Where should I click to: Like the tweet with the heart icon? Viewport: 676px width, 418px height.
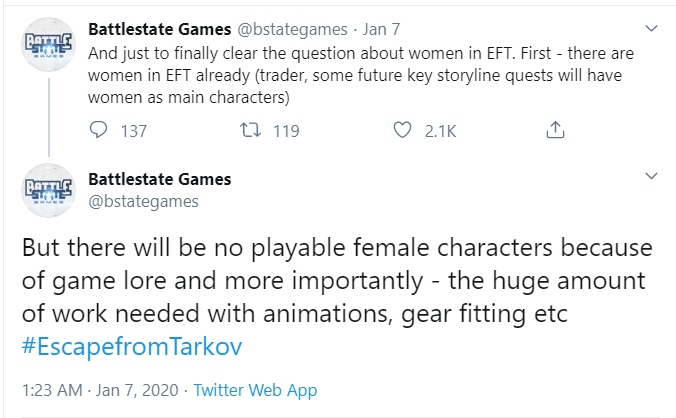coord(404,130)
